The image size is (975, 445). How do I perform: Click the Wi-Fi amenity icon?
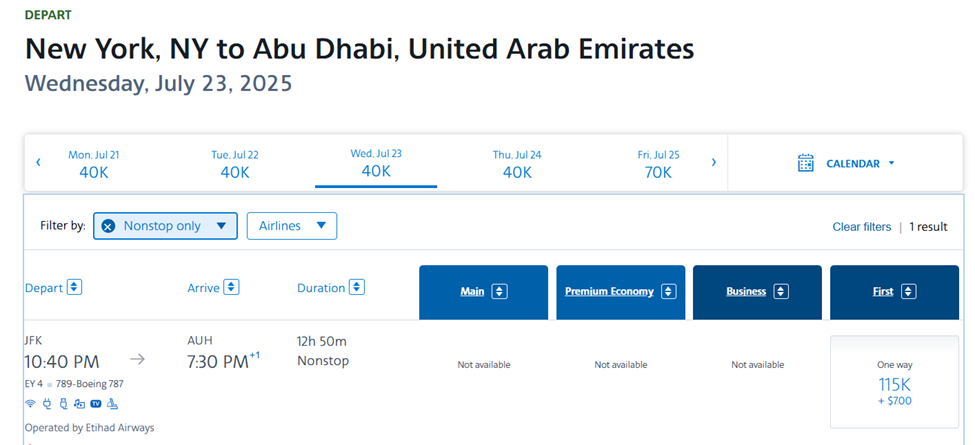[30, 404]
